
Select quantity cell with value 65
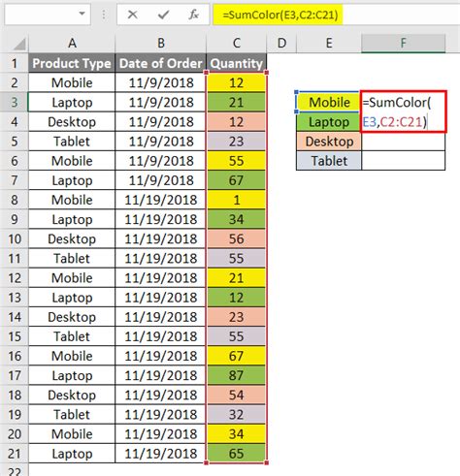coord(237,454)
